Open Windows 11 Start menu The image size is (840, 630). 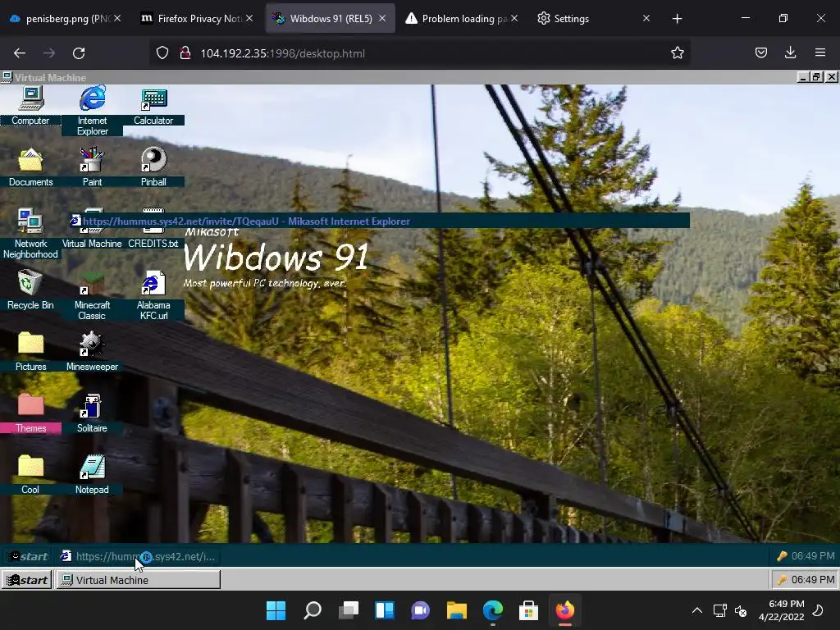(x=276, y=610)
